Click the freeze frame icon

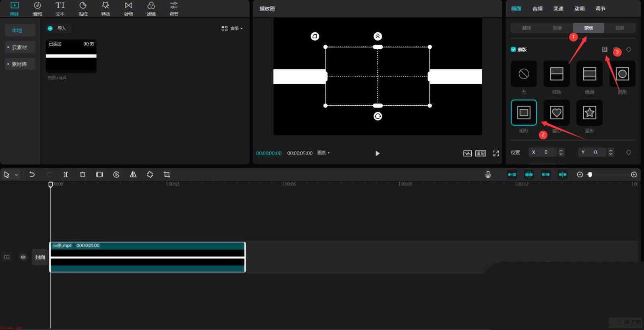99,174
